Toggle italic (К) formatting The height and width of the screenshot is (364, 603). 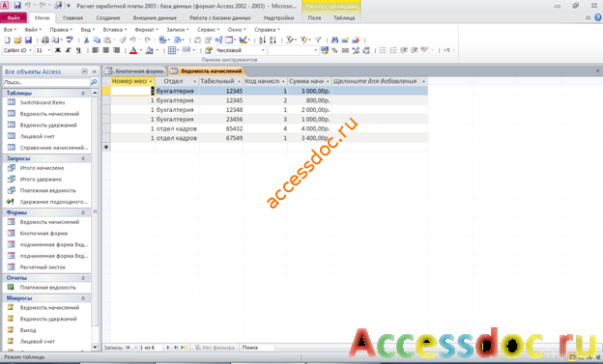point(68,50)
